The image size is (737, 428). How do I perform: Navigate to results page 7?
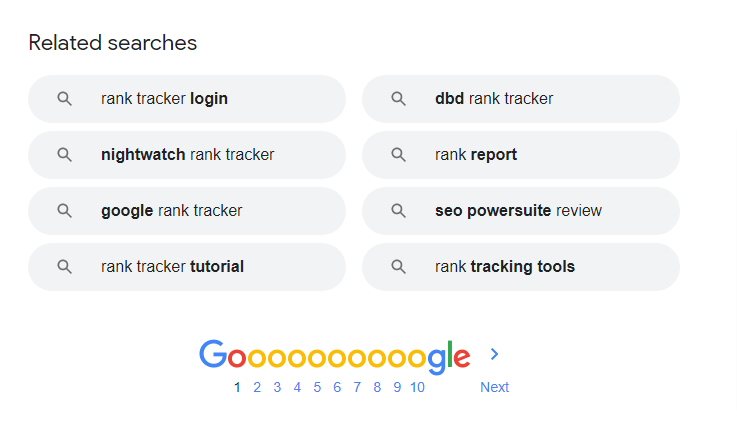point(357,388)
